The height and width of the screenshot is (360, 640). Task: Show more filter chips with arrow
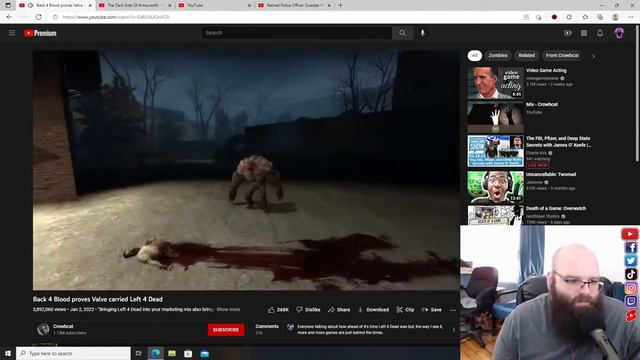(x=593, y=56)
